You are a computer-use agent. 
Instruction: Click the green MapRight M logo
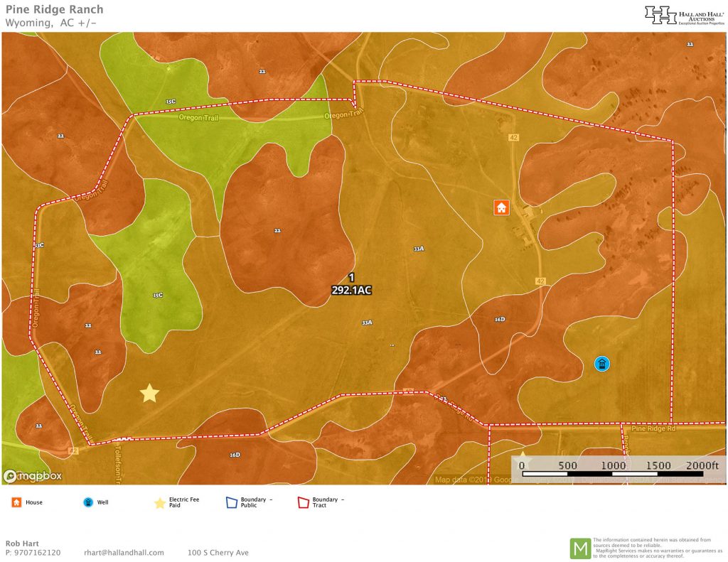pyautogui.click(x=580, y=548)
